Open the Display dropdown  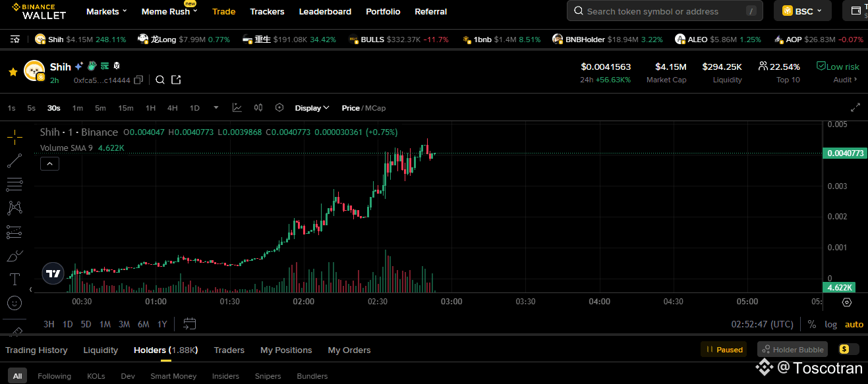[312, 108]
